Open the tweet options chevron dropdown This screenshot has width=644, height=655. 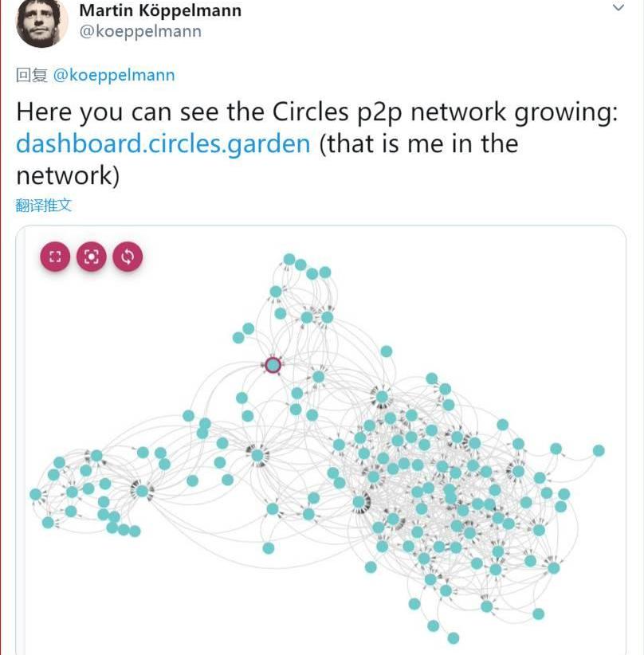[x=618, y=8]
